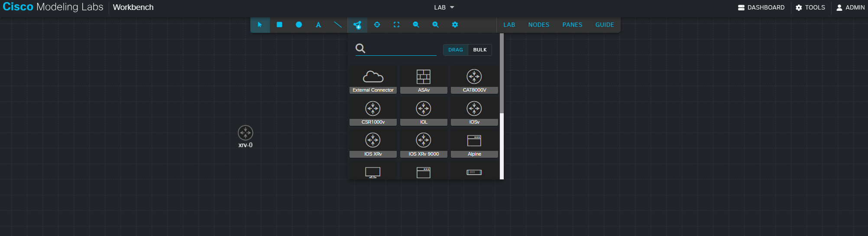Pick the IOL router node
Screen dimensions: 868x236
(424, 112)
